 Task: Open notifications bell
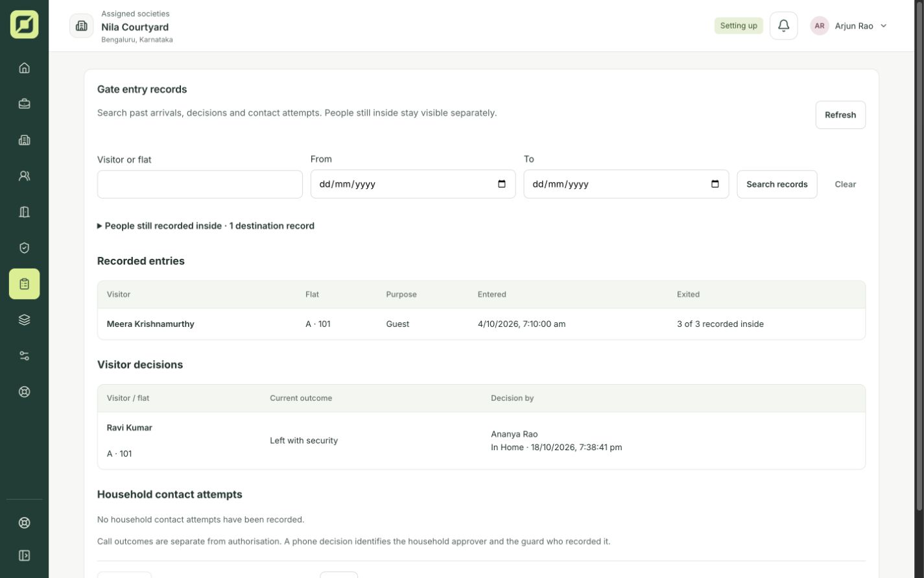coord(783,26)
